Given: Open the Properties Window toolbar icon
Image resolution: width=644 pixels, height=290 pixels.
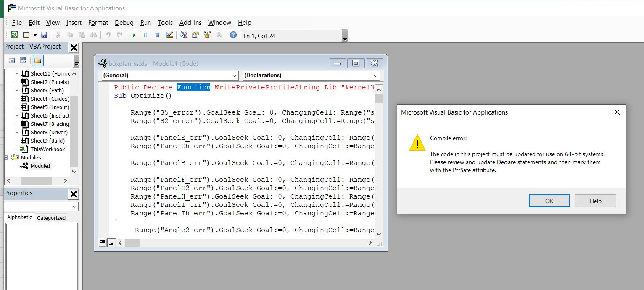Looking at the screenshot, I should tap(195, 35).
